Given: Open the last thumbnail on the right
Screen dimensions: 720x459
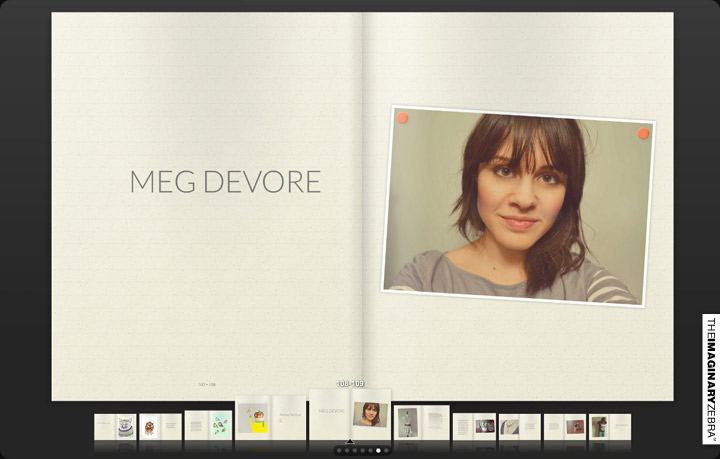Looking at the screenshot, I should tap(610, 427).
